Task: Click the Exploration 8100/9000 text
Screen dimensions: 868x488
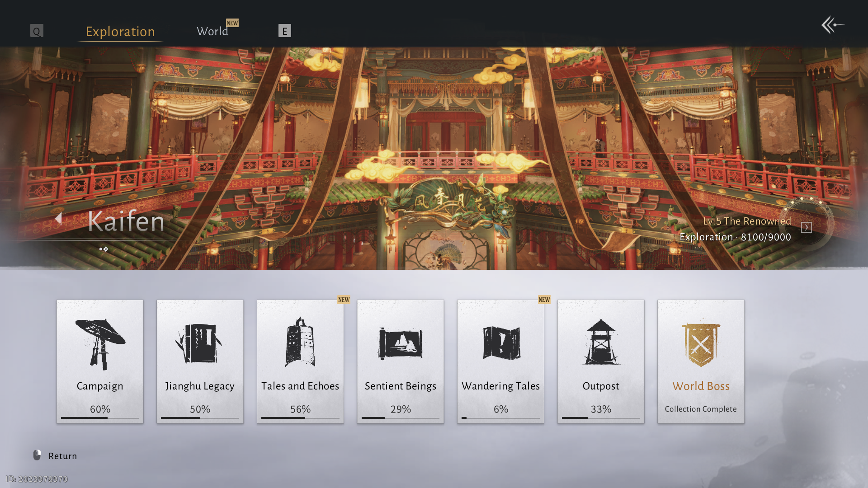Action: point(735,237)
